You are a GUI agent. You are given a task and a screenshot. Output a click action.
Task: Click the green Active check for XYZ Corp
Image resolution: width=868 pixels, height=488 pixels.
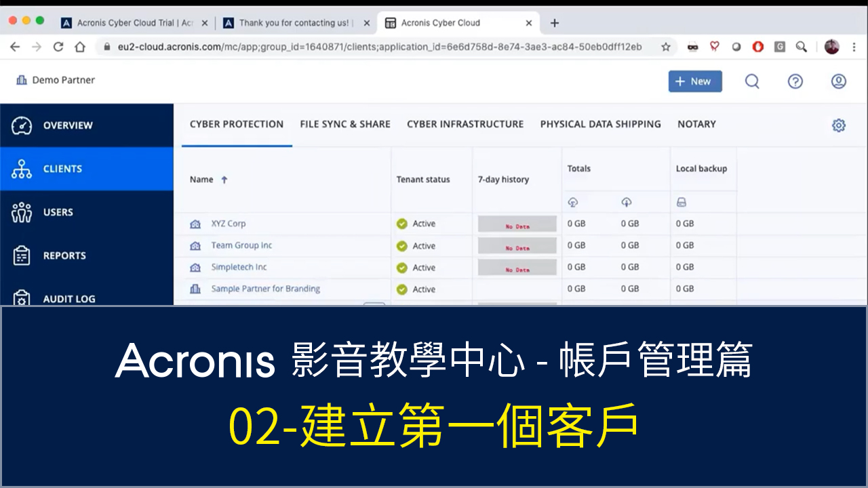click(402, 224)
